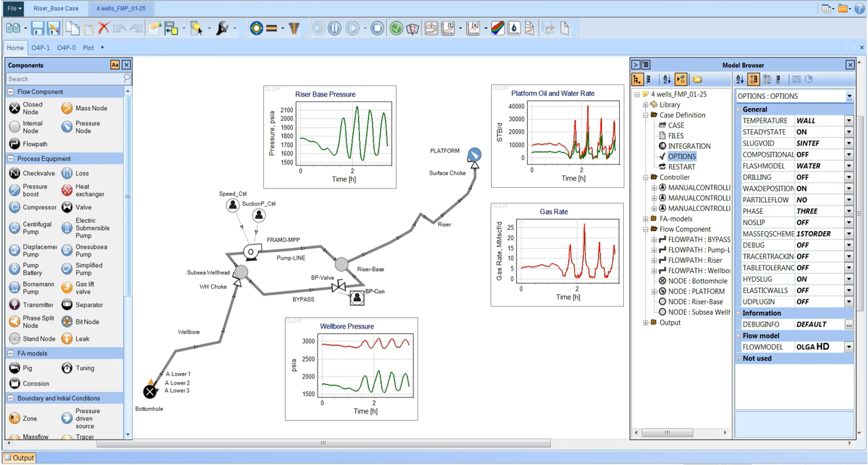Select the BP-Valve symbol in the diagram

click(338, 287)
